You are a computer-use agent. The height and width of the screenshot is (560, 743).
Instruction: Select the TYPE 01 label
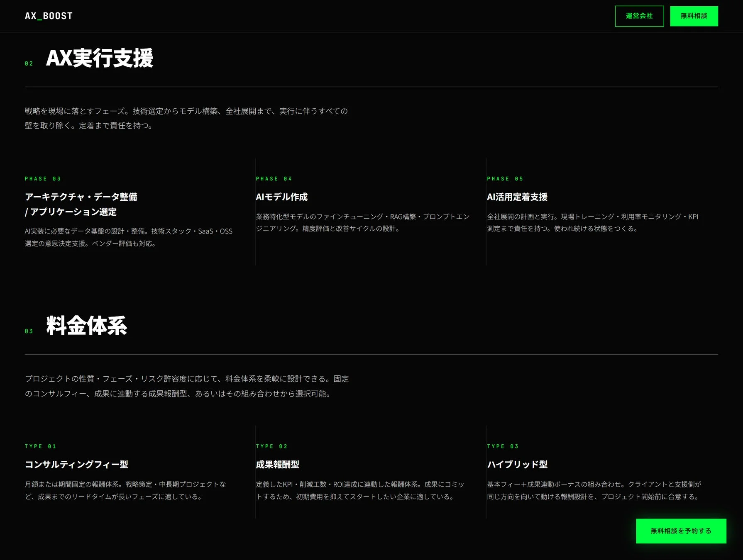pos(41,446)
